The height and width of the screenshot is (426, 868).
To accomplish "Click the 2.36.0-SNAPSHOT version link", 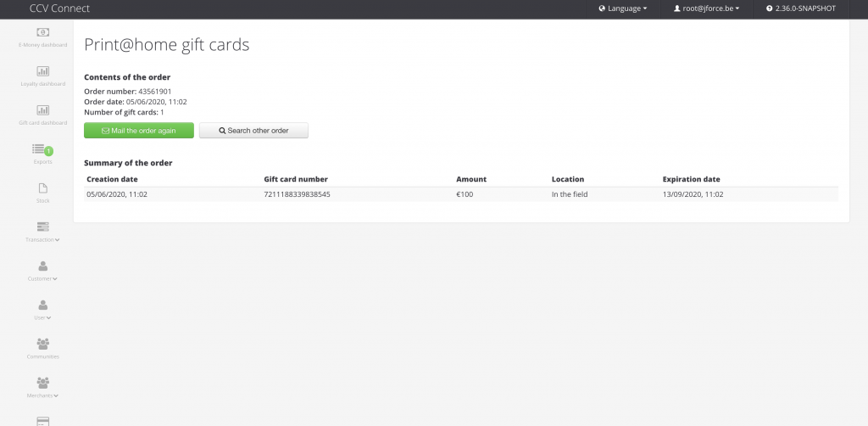I will pos(800,8).
